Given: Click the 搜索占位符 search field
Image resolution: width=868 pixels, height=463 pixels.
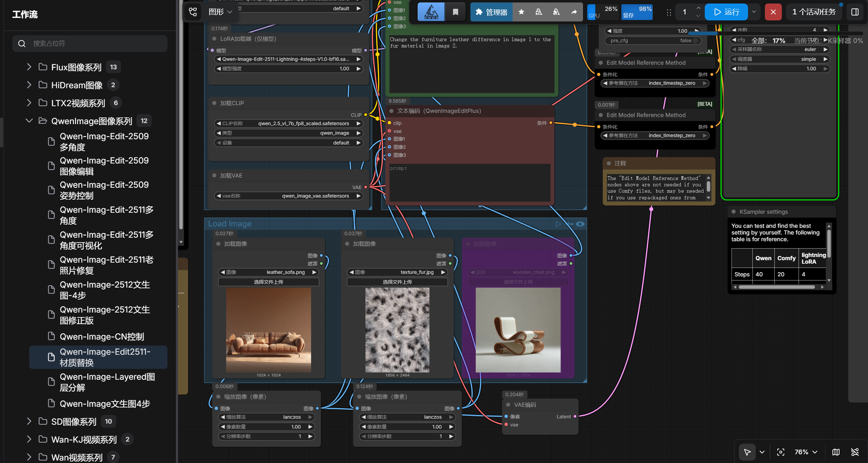Looking at the screenshot, I should [x=90, y=43].
